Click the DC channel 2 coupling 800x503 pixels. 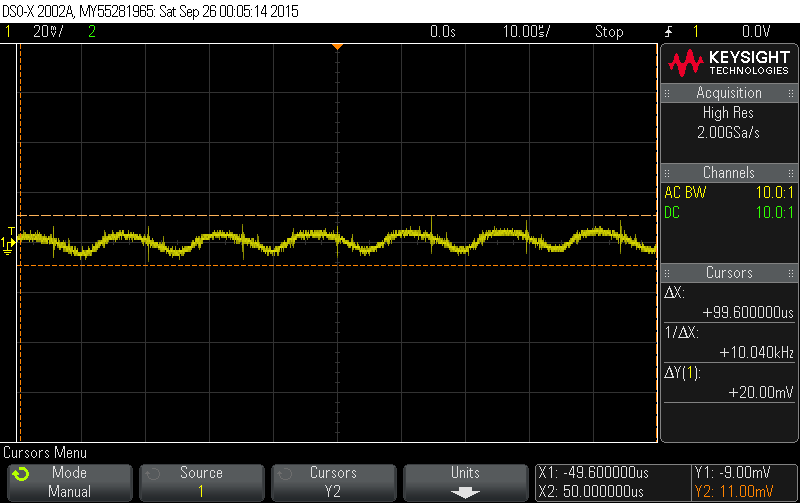pyautogui.click(x=672, y=212)
